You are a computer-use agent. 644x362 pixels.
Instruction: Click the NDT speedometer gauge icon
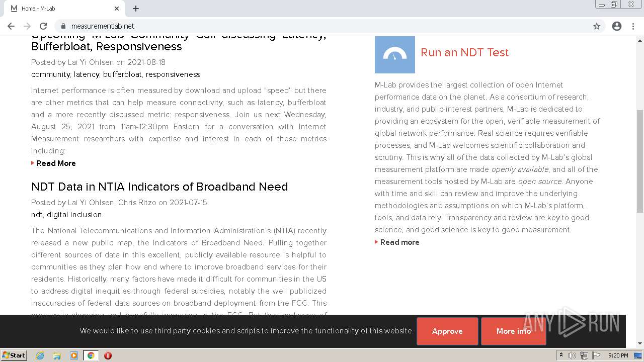(x=395, y=54)
